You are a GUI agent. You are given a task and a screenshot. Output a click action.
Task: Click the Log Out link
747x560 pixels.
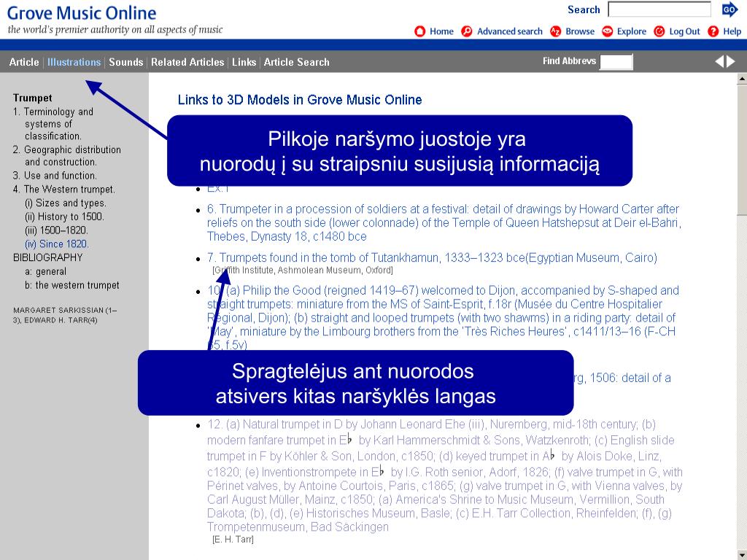click(684, 31)
